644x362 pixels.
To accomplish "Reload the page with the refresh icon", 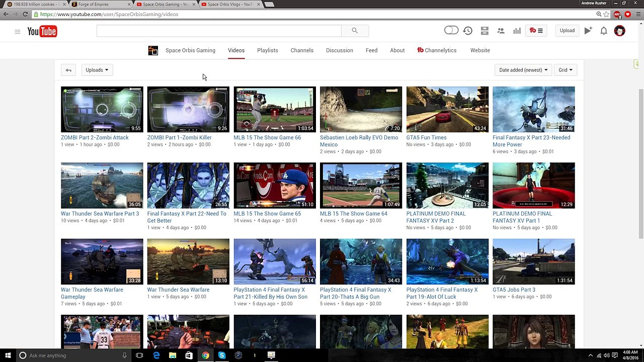I will 25,15.
